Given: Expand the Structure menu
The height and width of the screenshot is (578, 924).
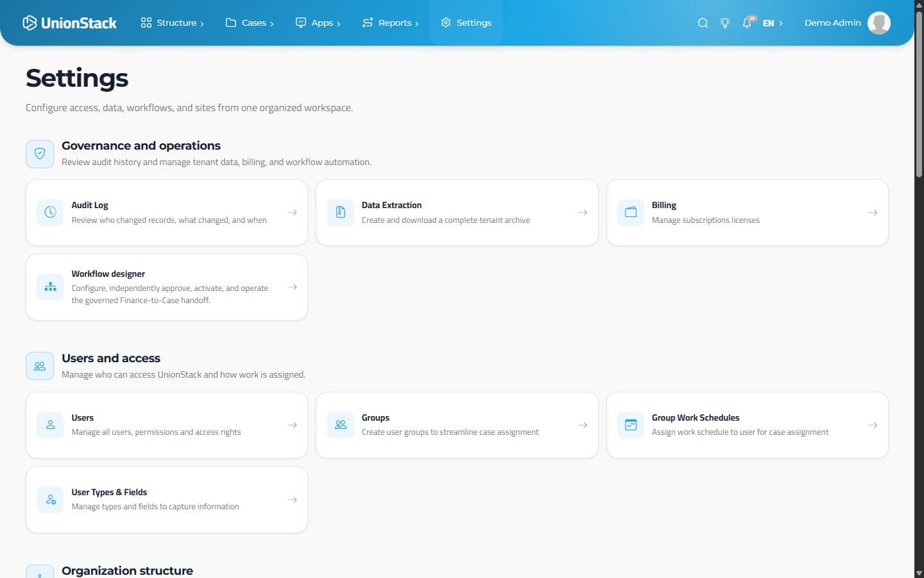Looking at the screenshot, I should click(x=172, y=23).
